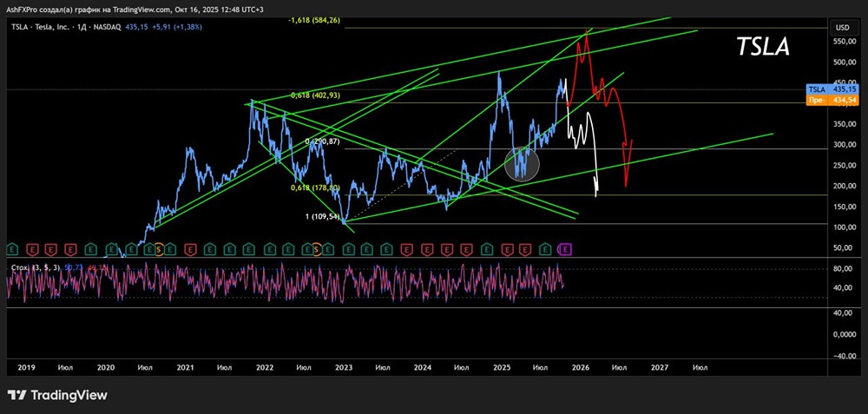Click the 2025 label on the time axis
This screenshot has width=868, height=414.
pyautogui.click(x=502, y=367)
